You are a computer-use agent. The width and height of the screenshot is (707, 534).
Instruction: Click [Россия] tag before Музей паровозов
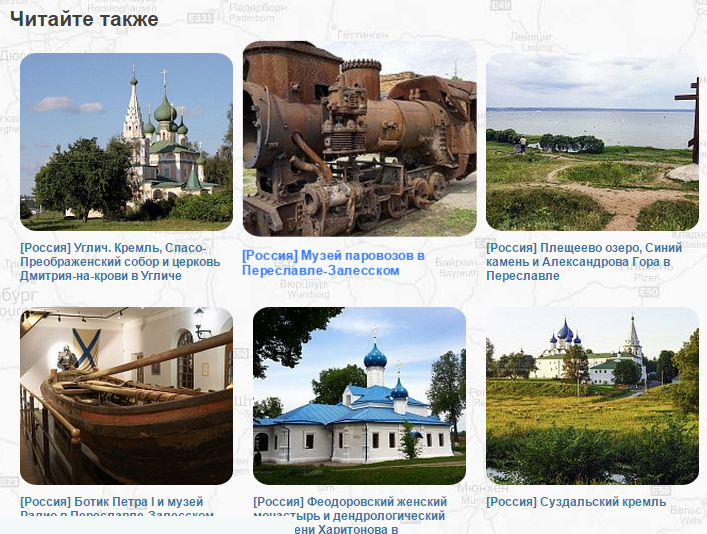270,256
